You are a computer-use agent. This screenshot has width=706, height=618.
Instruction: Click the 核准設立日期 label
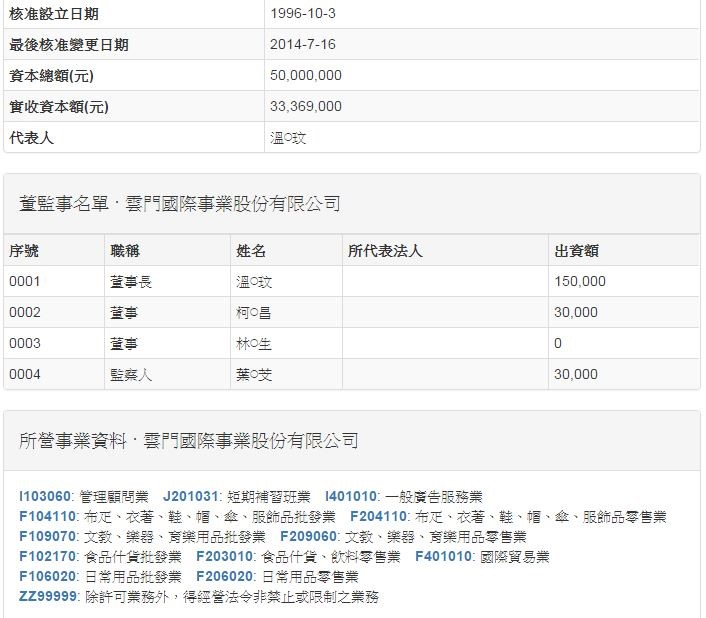tap(54, 14)
